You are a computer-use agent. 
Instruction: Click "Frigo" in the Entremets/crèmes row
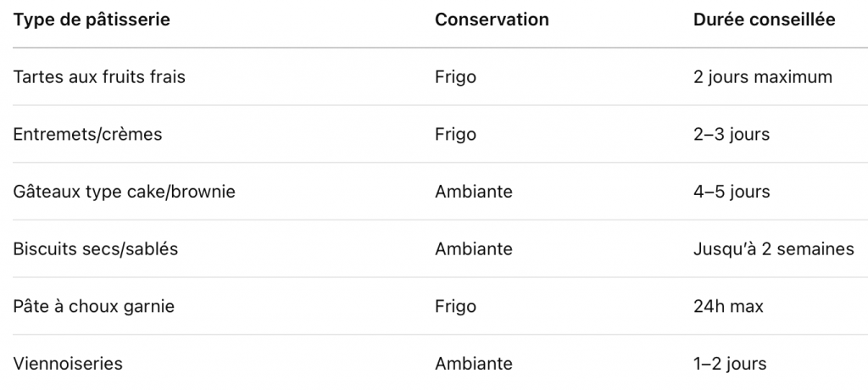pyautogui.click(x=455, y=135)
